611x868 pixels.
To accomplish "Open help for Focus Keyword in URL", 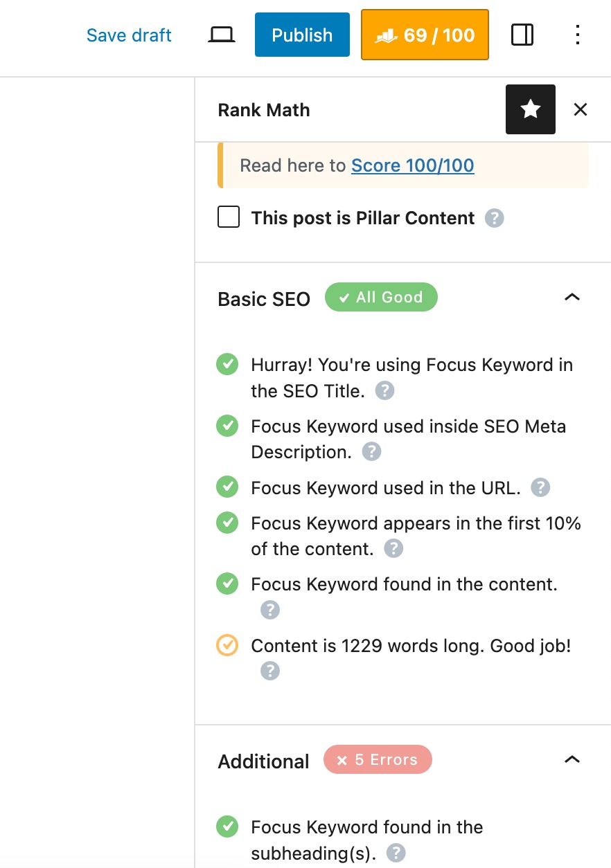I will 540,487.
